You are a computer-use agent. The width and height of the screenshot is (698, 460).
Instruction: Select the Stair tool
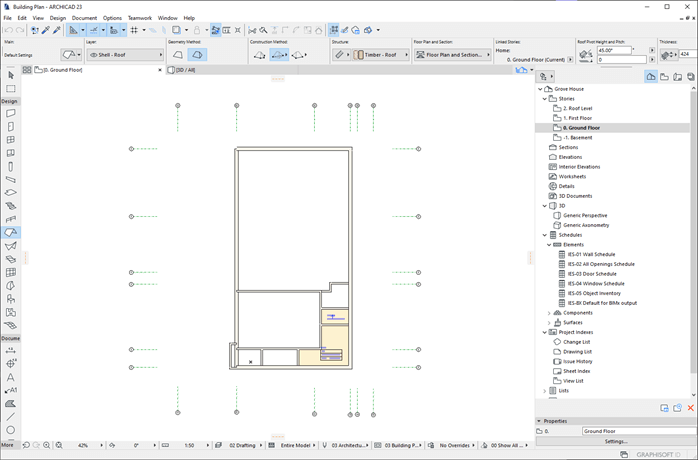[x=11, y=206]
